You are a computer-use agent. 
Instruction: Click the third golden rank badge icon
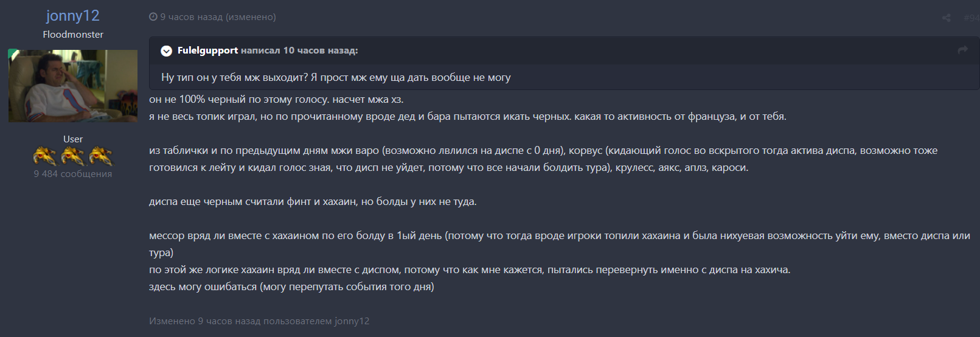click(101, 156)
